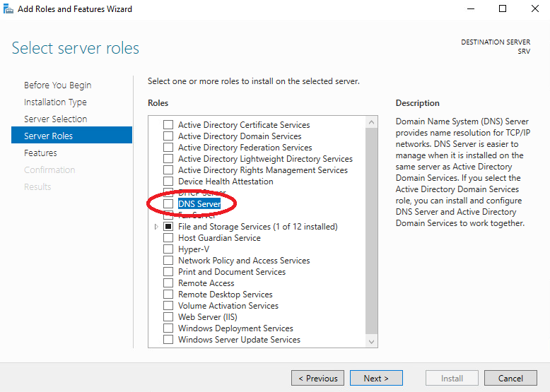
Task: Check Active Directory Rights Management Services checkbox
Action: point(168,170)
